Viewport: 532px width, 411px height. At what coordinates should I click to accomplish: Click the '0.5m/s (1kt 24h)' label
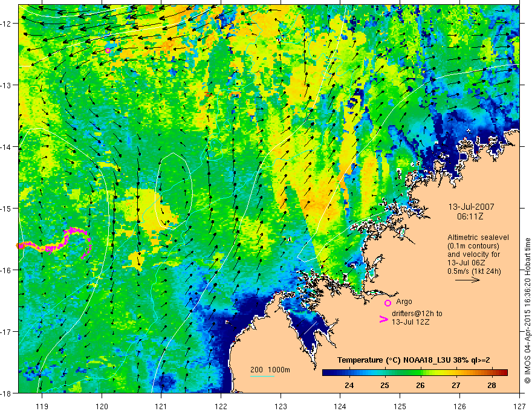[x=474, y=271]
